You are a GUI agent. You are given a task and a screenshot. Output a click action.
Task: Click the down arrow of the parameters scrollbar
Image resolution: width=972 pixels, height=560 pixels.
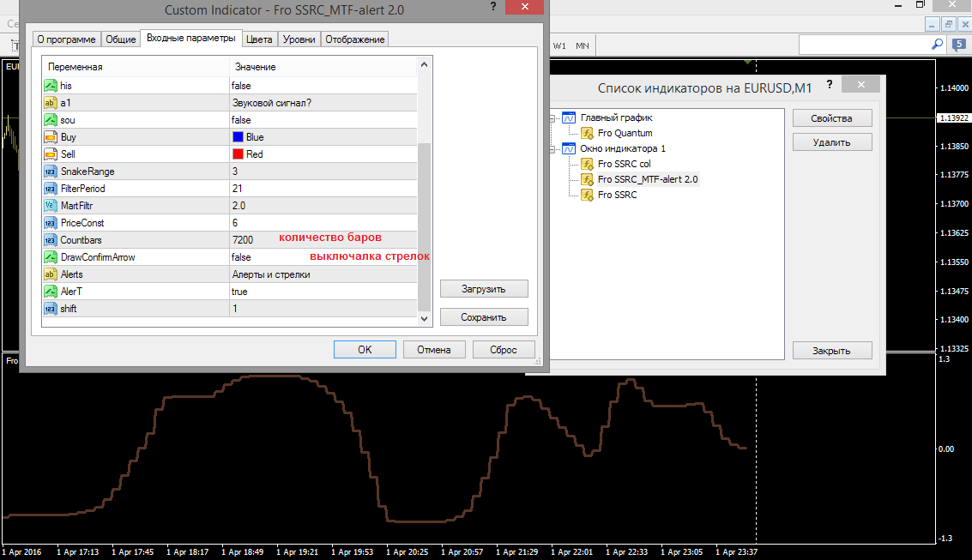click(x=424, y=319)
